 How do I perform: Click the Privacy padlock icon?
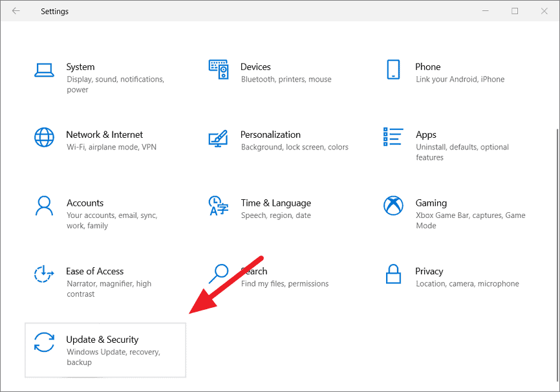tap(393, 274)
